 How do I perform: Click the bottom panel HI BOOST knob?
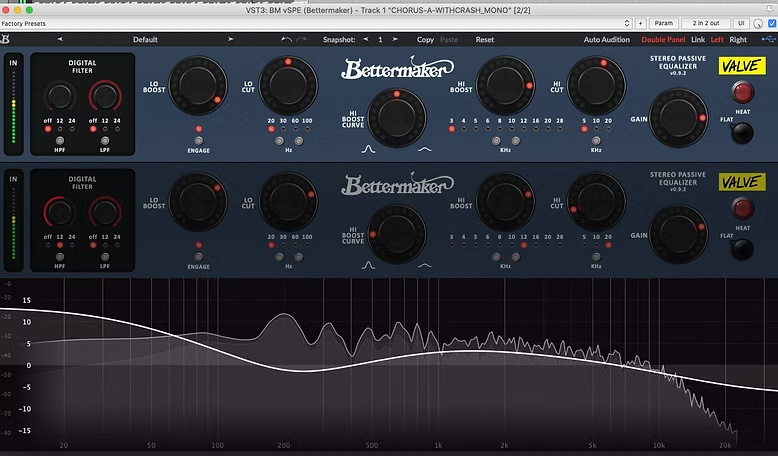tap(505, 201)
